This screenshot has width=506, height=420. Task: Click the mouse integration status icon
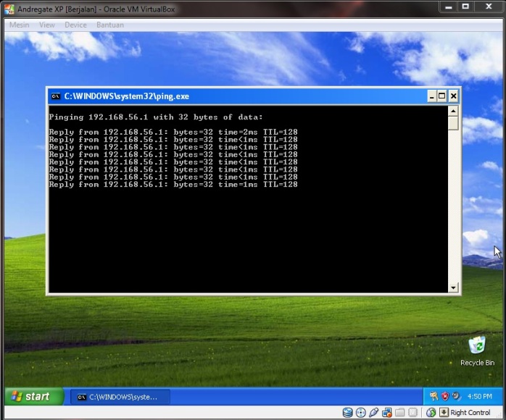tap(431, 412)
